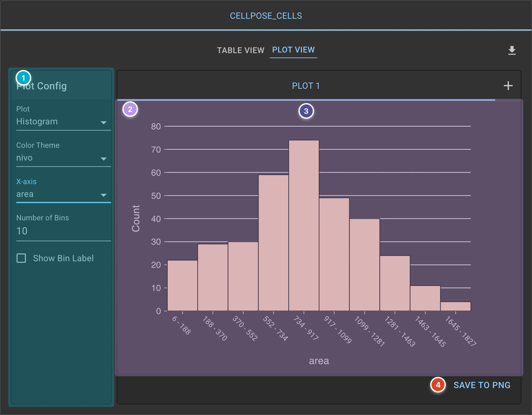Click the 'area' x-axis title

319,361
